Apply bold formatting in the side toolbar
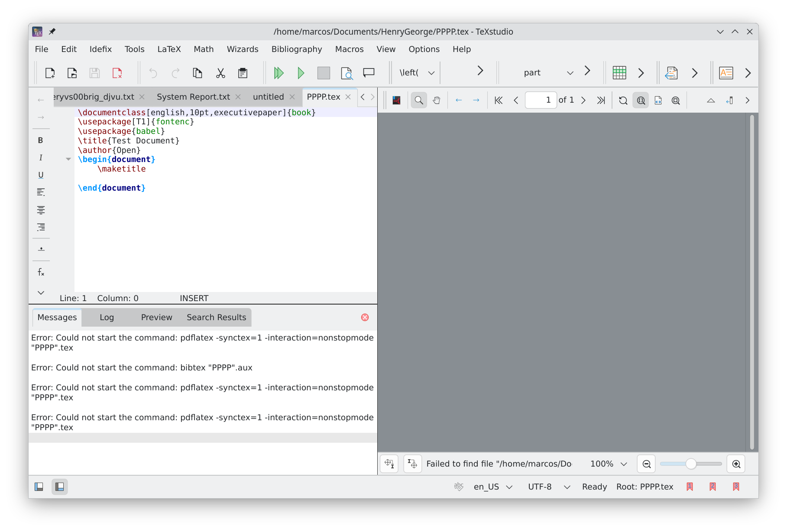The image size is (787, 532). point(41,140)
